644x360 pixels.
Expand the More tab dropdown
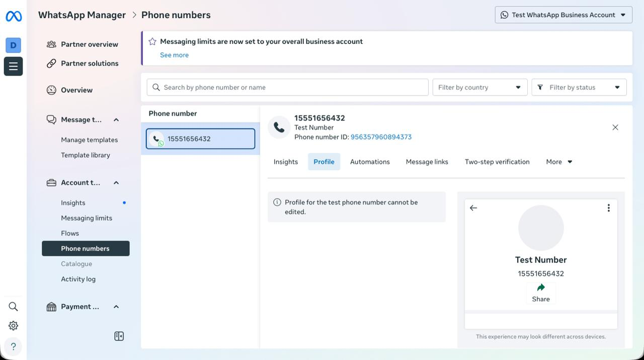[x=559, y=162]
